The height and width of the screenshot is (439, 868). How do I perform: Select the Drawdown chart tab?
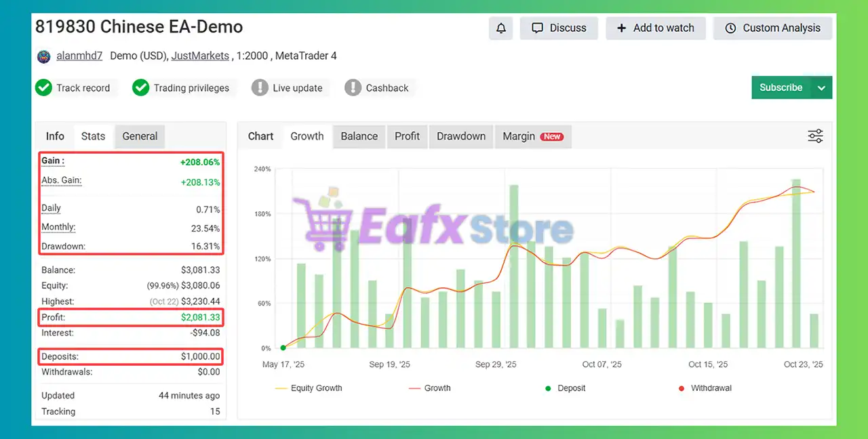[461, 136]
